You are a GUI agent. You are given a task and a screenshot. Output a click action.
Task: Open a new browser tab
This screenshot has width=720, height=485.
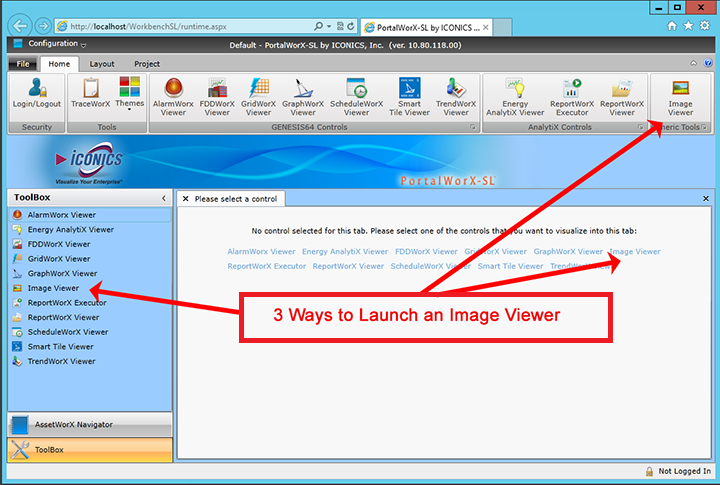[x=503, y=28]
